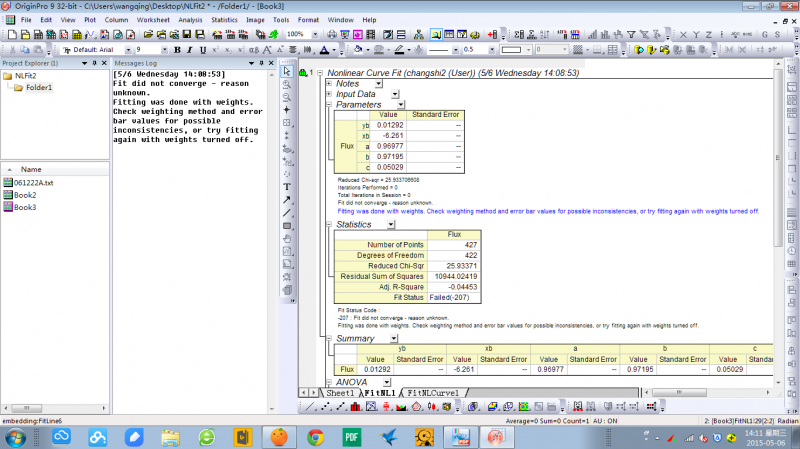The image size is (800, 449).
Task: Click the Italic formatting button
Action: click(x=189, y=49)
